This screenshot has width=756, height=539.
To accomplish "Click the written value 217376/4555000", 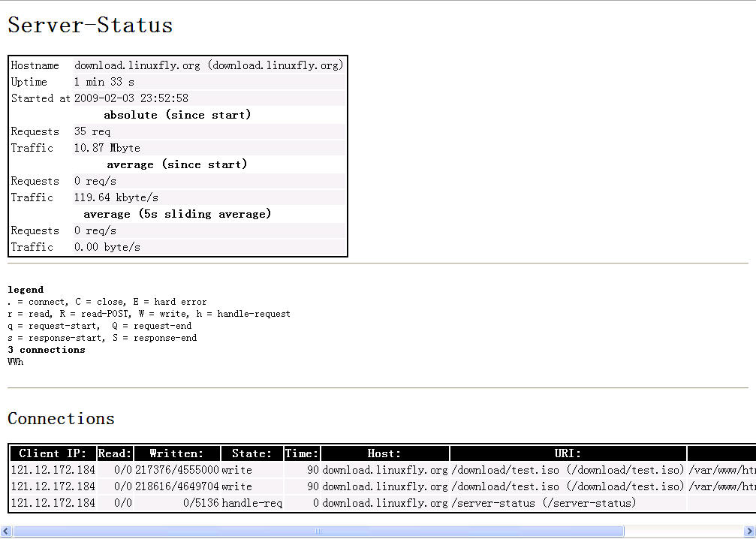I will click(176, 470).
